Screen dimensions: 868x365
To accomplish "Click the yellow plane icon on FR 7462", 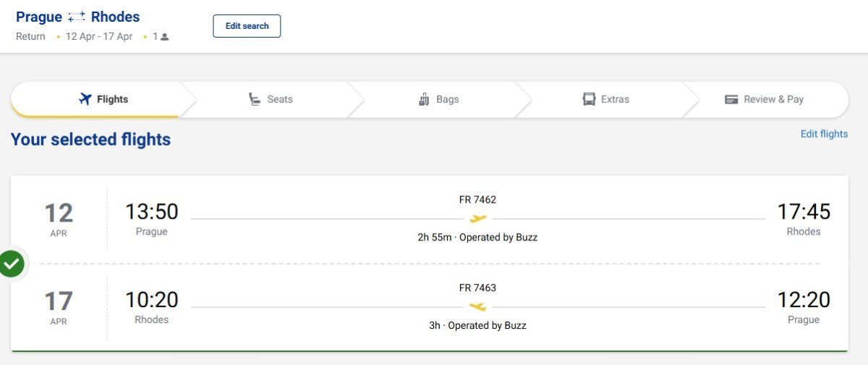I will click(x=478, y=218).
